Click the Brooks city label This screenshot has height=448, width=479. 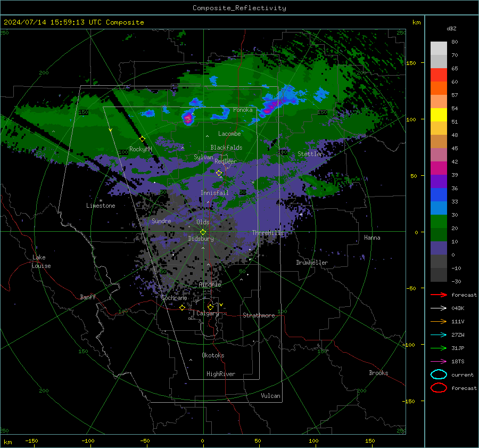pyautogui.click(x=378, y=373)
